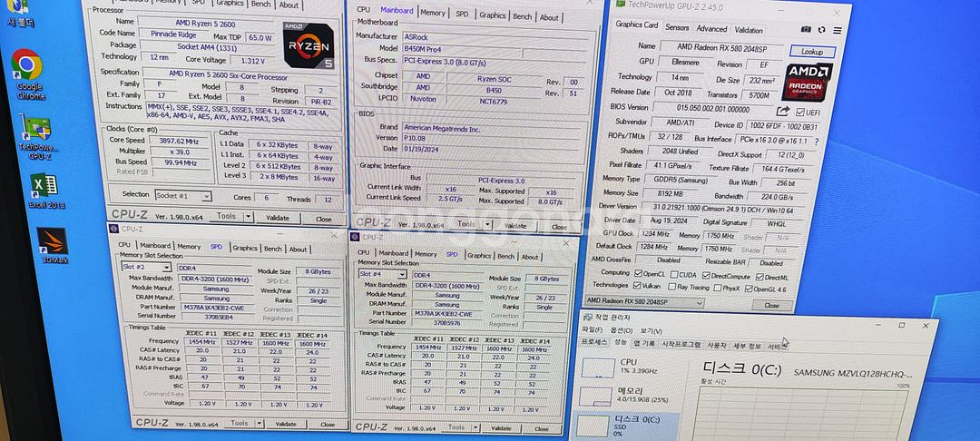Click the Task Manager title bar icon

click(x=587, y=318)
